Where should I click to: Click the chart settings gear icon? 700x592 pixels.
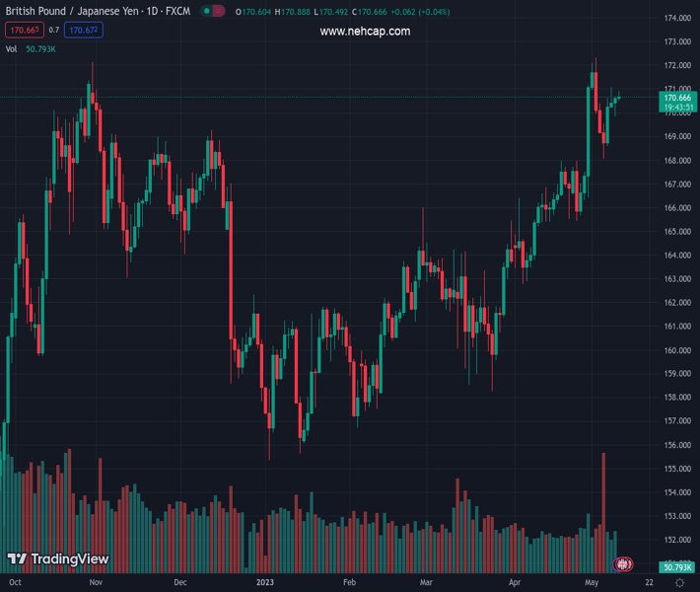tap(679, 583)
